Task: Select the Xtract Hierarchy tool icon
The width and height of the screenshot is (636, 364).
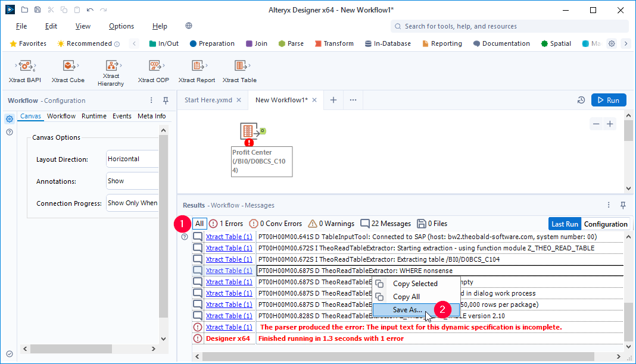Action: coord(111,66)
